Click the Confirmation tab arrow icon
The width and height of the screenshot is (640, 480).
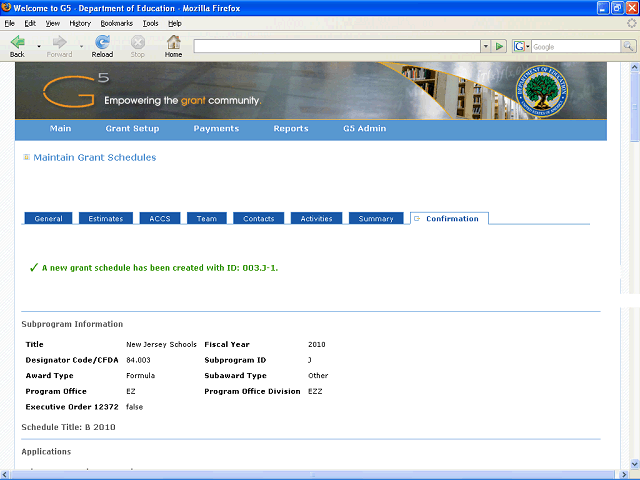point(417,219)
